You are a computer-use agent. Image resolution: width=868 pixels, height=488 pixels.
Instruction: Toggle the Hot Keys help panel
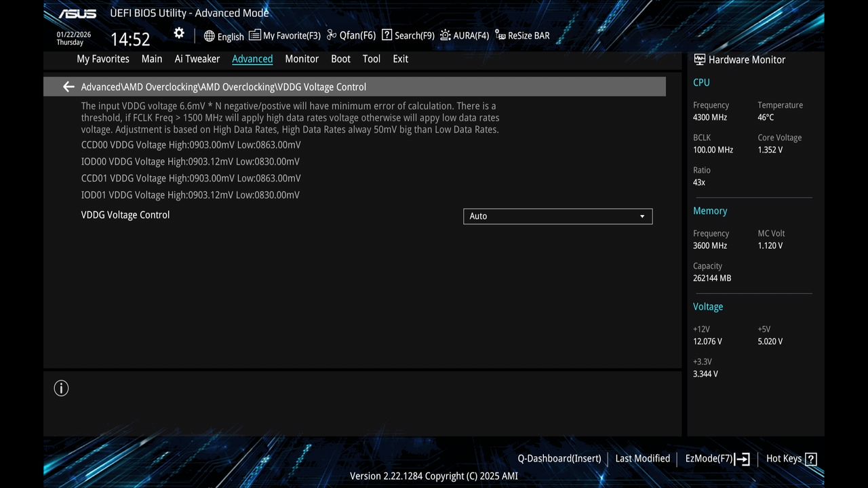coord(785,458)
